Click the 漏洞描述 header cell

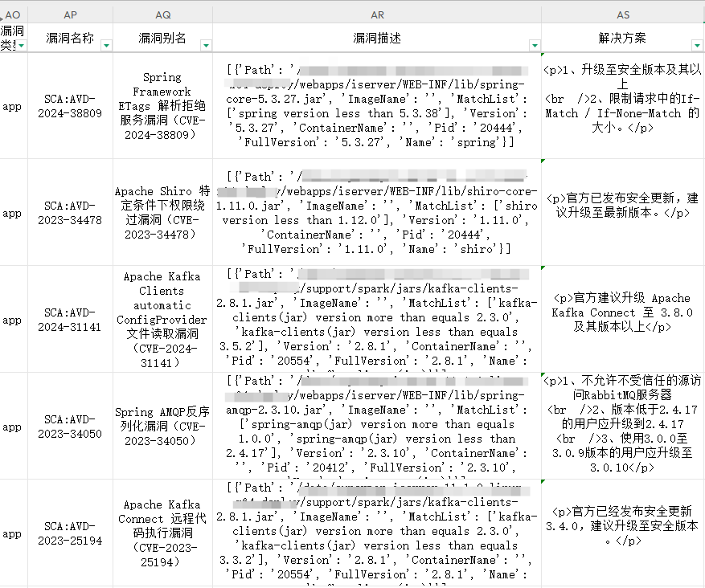point(377,38)
